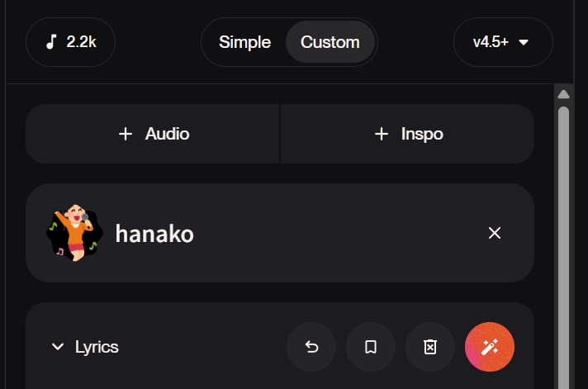Screen dimensions: 588x389
Task: Click the hanako singer avatar thumbnail
Action: click(74, 233)
